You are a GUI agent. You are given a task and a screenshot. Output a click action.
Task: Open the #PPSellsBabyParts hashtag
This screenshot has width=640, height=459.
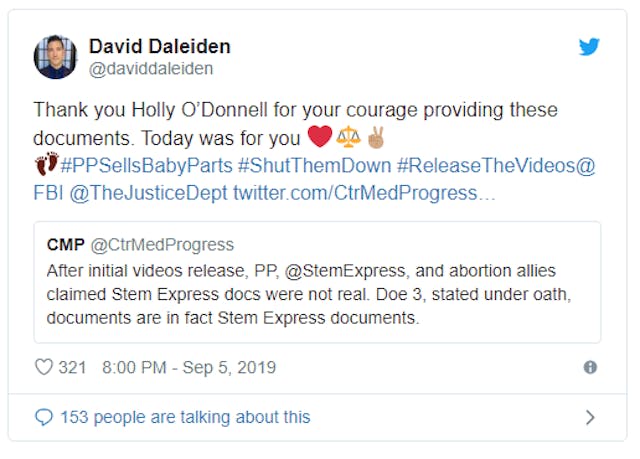click(146, 166)
